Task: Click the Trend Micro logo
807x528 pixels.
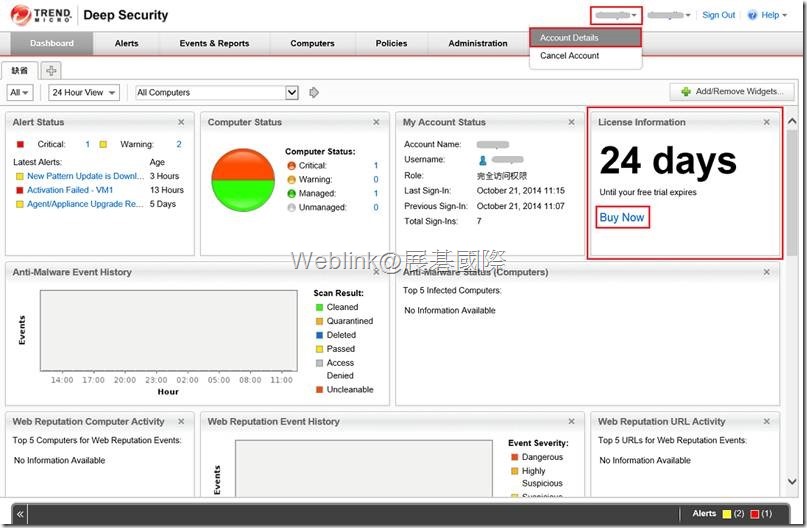Action: pyautogui.click(x=41, y=15)
